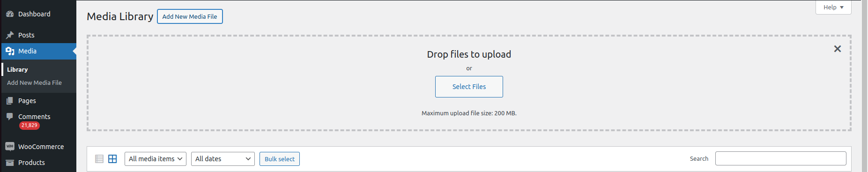Click the 21,829 comments count badge
Image resolution: width=868 pixels, height=172 pixels.
pyautogui.click(x=30, y=126)
